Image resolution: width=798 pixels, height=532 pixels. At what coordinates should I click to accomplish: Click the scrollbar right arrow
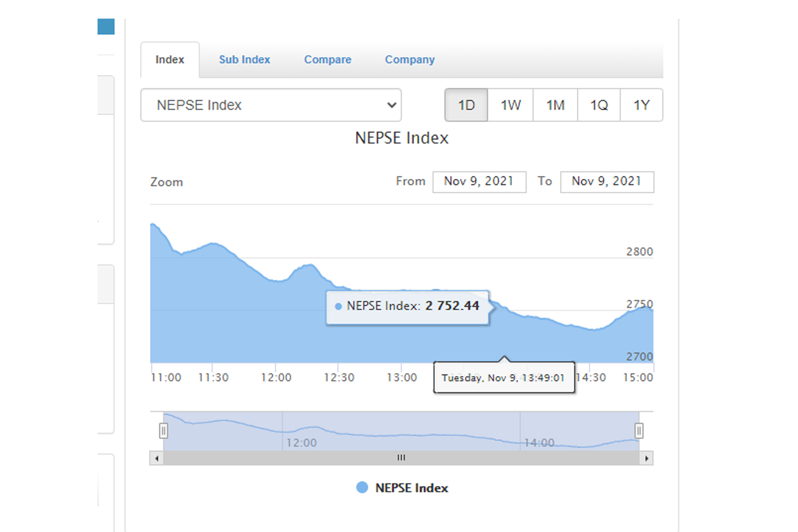pyautogui.click(x=646, y=458)
